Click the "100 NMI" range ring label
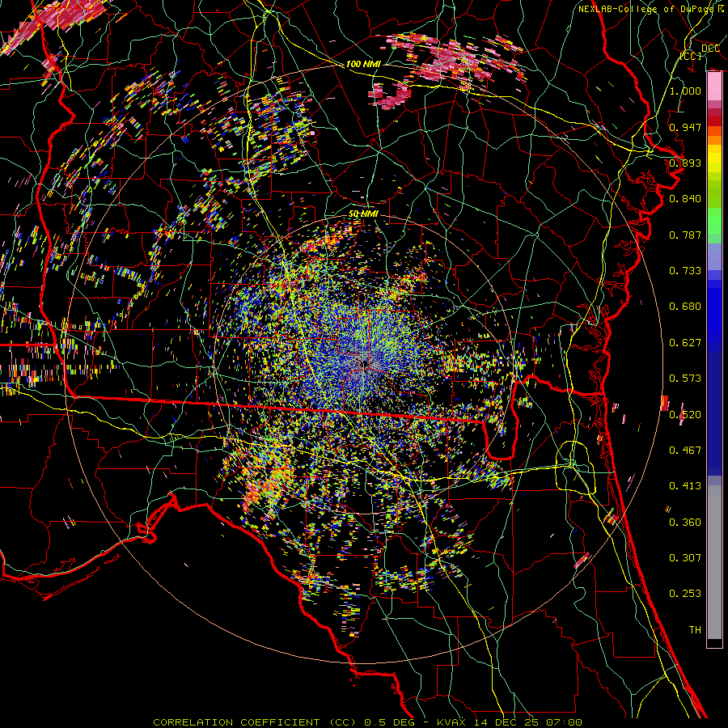 coord(363,64)
